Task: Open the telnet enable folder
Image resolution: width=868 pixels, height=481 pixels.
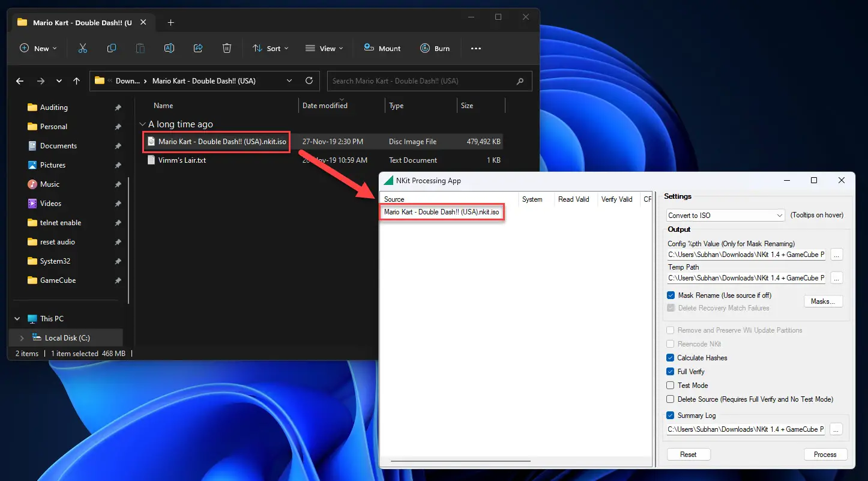Action: [x=61, y=223]
